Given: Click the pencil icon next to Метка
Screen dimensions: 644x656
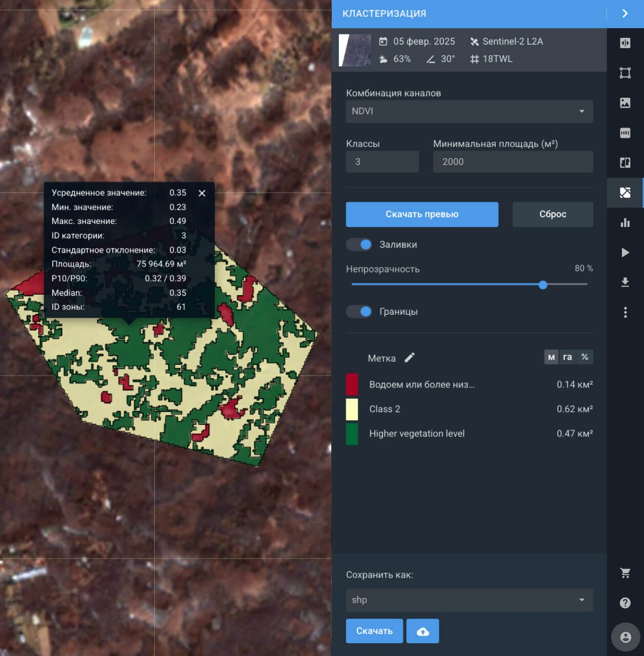Looking at the screenshot, I should click(409, 358).
